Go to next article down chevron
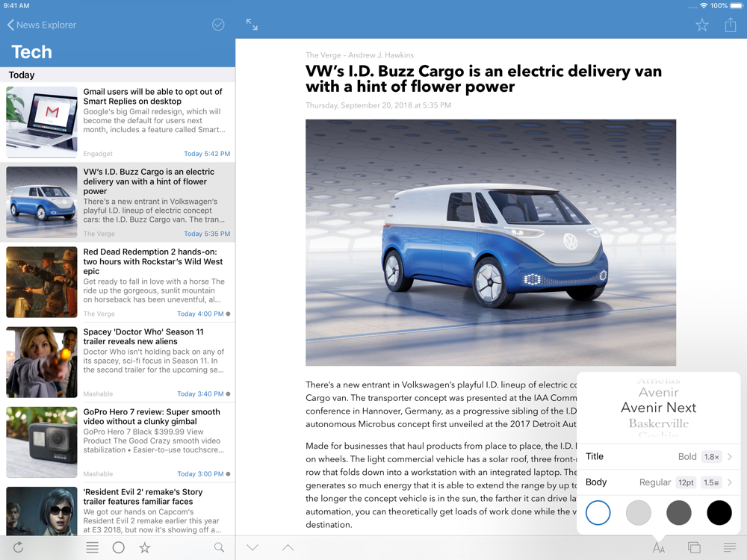Viewport: 747px width, 560px height. click(252, 547)
